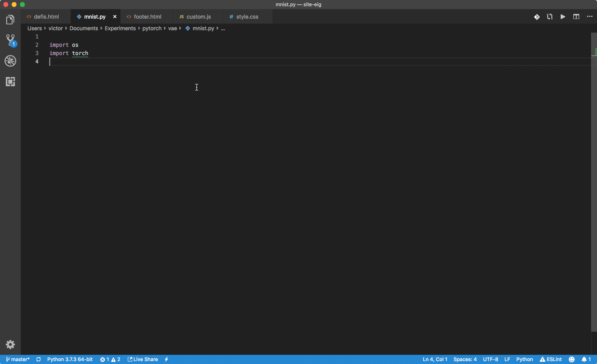The width and height of the screenshot is (597, 364).
Task: Click the Python 3.7.3 64-bit selector
Action: coord(70,359)
